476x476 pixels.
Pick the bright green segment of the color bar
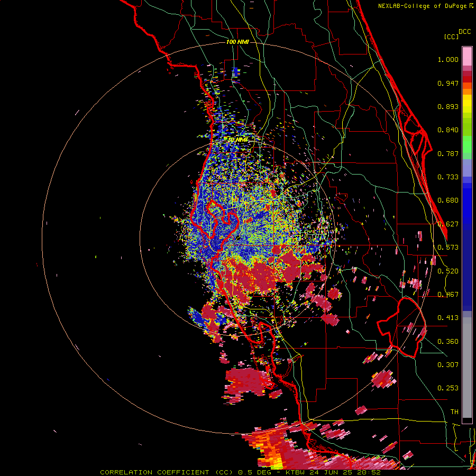[467, 144]
